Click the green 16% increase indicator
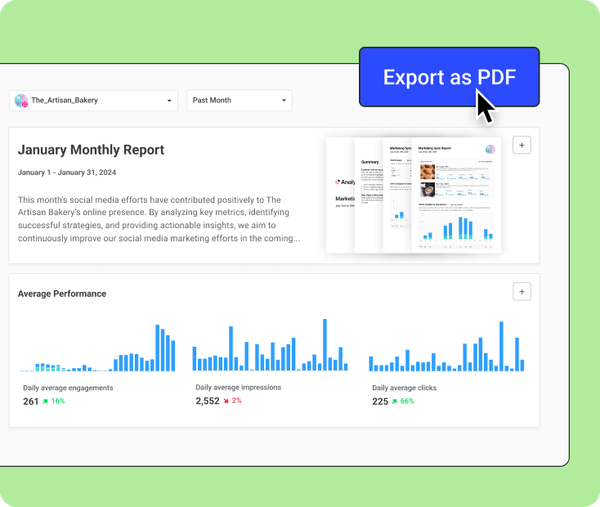 coord(54,401)
